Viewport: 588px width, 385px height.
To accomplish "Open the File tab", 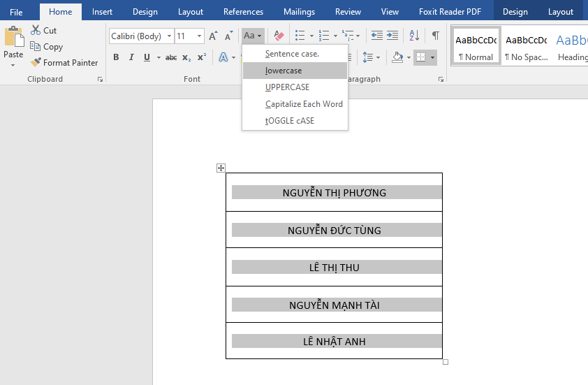I will point(16,12).
